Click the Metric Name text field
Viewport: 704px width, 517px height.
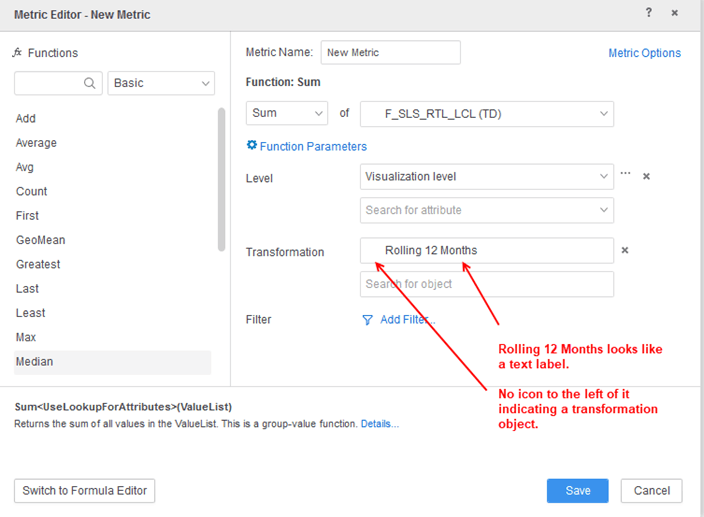(x=390, y=53)
